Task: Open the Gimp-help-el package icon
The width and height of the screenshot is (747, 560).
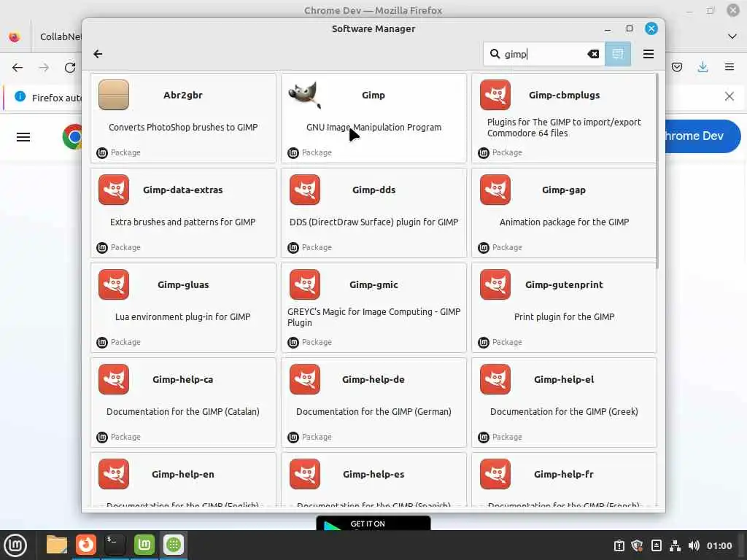Action: click(495, 379)
